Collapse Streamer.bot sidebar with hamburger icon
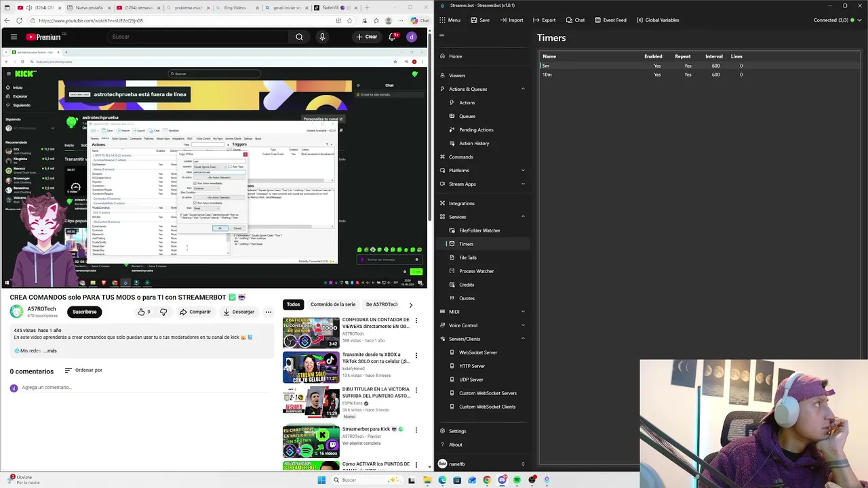Screen dimensions: 868x488 (x=442, y=36)
